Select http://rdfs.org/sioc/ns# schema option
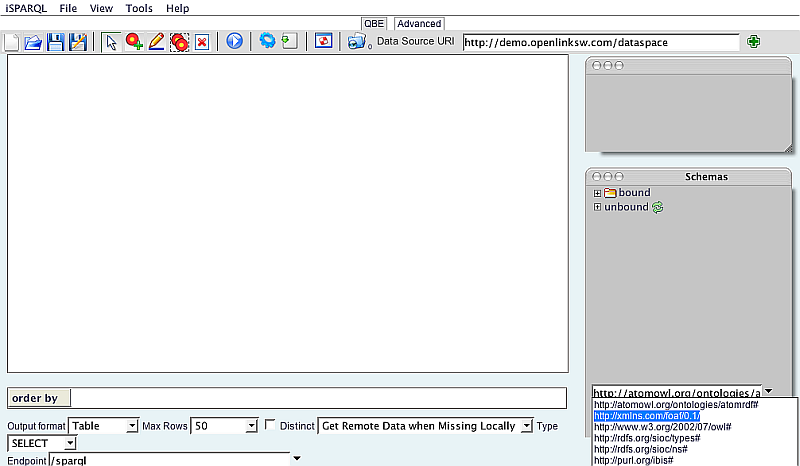The width and height of the screenshot is (800, 466). coord(641,449)
